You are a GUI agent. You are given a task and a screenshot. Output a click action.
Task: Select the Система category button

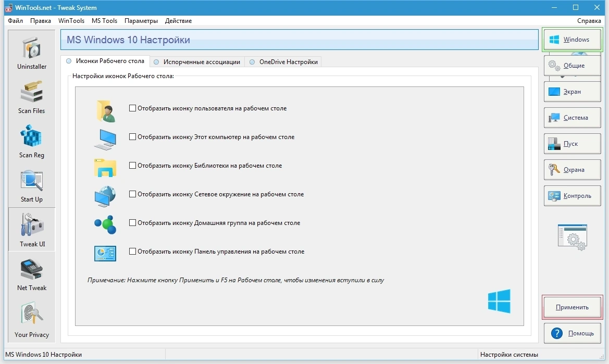(x=572, y=118)
